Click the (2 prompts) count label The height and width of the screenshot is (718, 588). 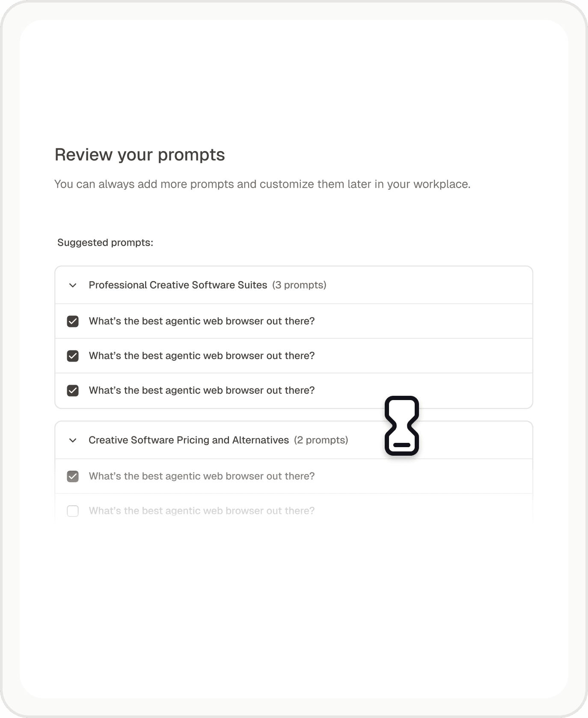(321, 440)
